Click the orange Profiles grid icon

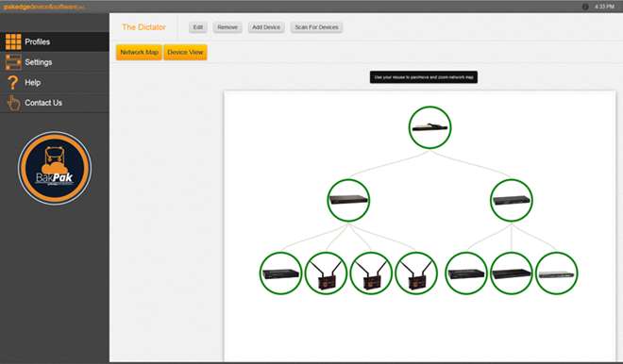(x=13, y=41)
